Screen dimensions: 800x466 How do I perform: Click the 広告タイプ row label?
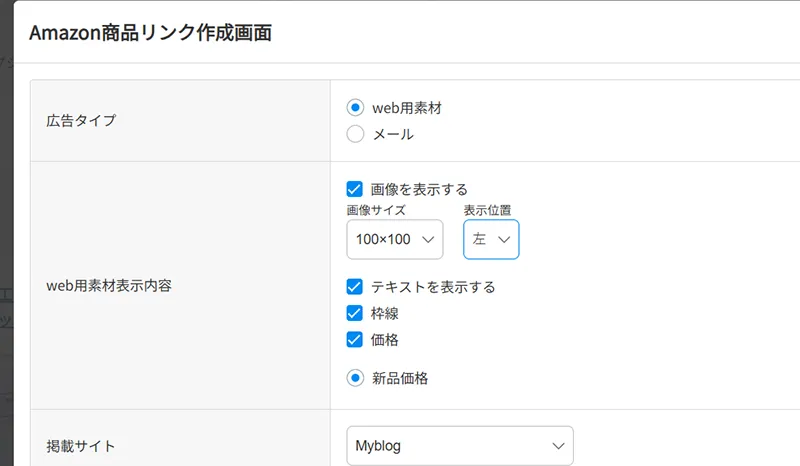81,121
